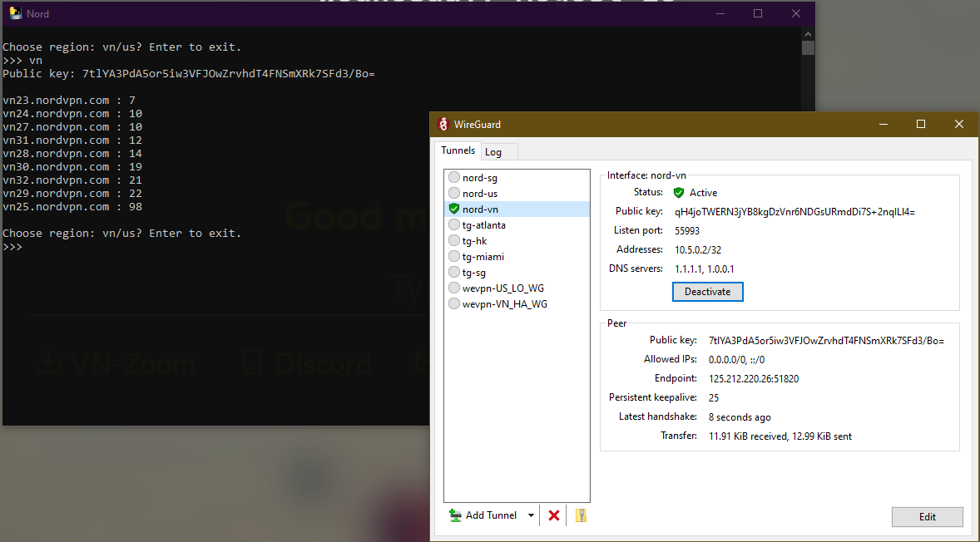Click the Edit button in WireGuard
The height and width of the screenshot is (542, 980).
point(927,517)
